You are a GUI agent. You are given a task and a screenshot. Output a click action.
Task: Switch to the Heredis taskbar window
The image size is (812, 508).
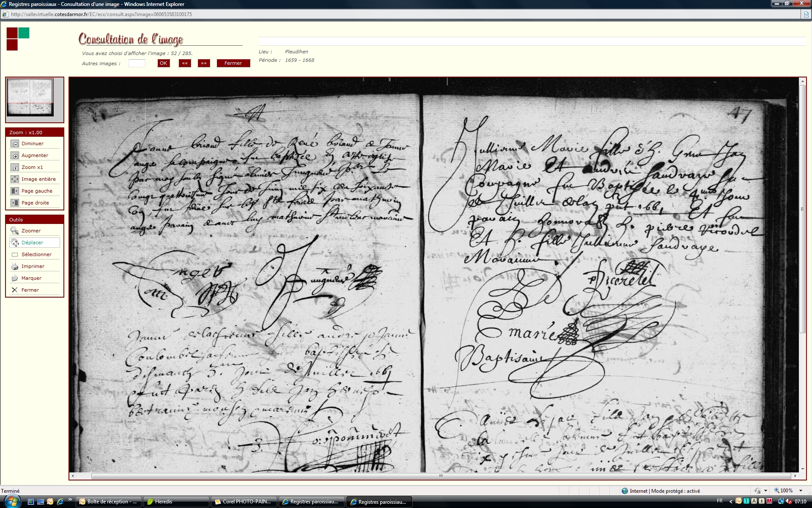pos(176,502)
